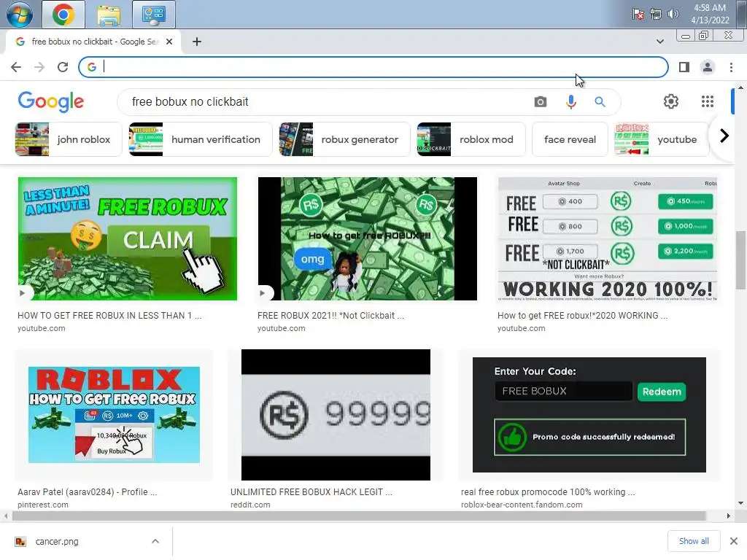The image size is (747, 560).
Task: Click the Chrome taskbar icon
Action: coord(63,15)
